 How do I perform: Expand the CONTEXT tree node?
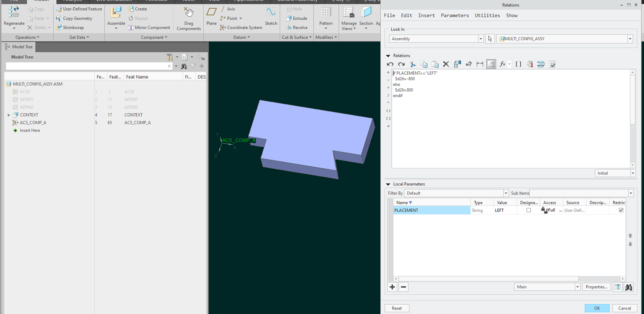tap(8, 115)
